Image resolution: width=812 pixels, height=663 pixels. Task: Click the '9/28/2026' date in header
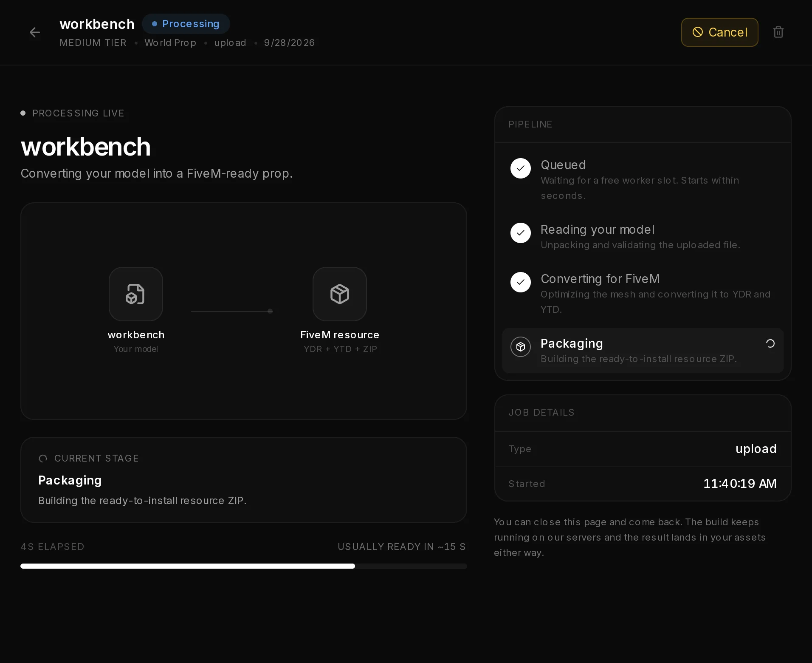tap(289, 43)
